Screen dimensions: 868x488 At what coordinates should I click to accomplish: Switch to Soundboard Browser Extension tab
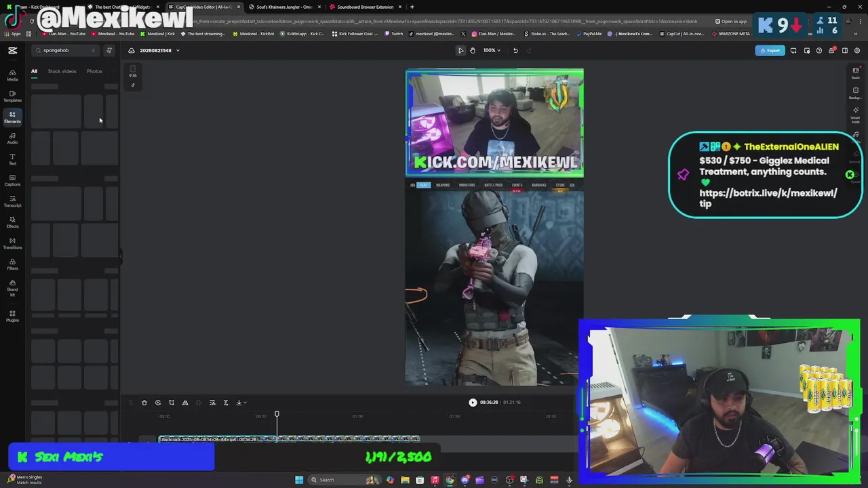click(365, 7)
